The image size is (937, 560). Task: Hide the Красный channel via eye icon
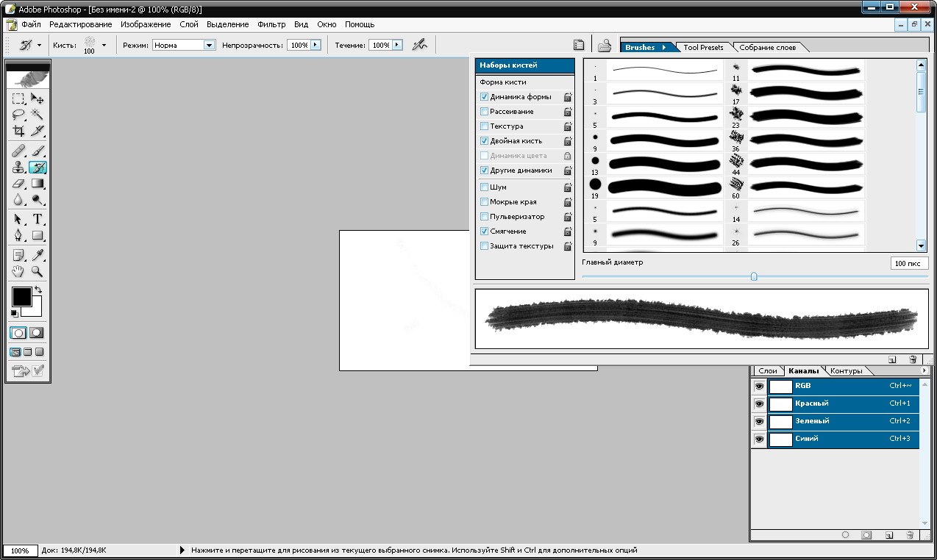click(759, 403)
